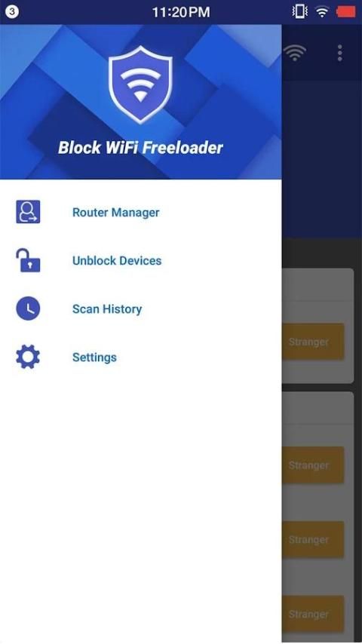This screenshot has width=362, height=644.
Task: Dismiss drawer by tapping dark blue area beside it
Action: (x=322, y=160)
